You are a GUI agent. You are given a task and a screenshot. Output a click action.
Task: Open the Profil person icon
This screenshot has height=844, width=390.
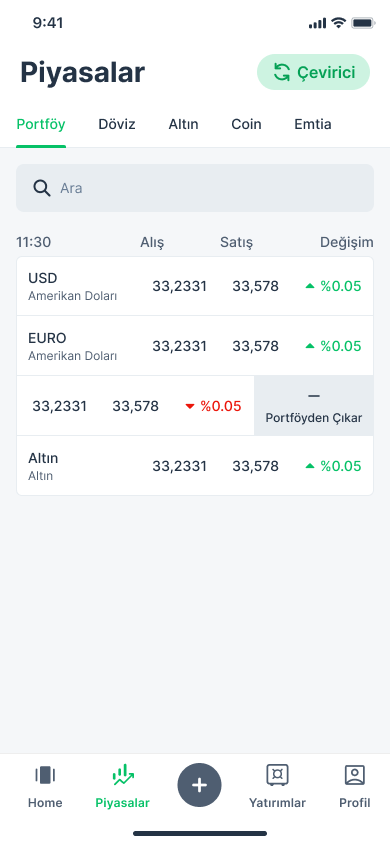(354, 775)
